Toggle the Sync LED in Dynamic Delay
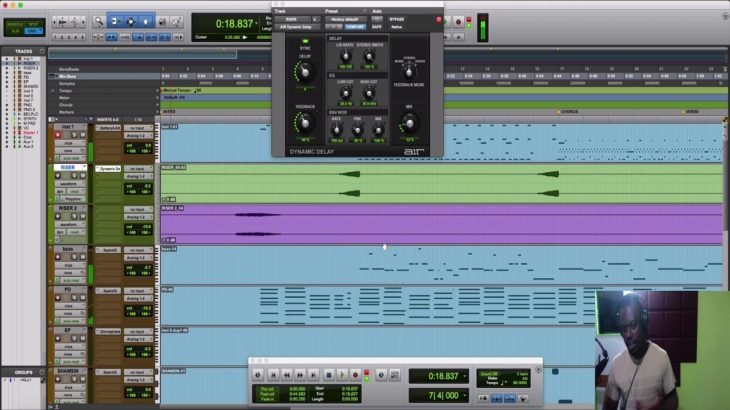The image size is (730, 410). coord(305,41)
